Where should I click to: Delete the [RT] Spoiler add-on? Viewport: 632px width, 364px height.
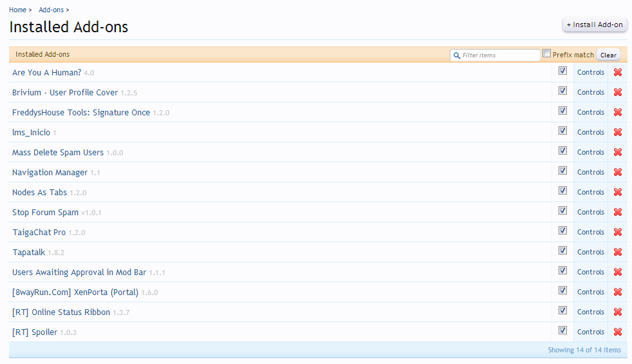click(x=617, y=332)
